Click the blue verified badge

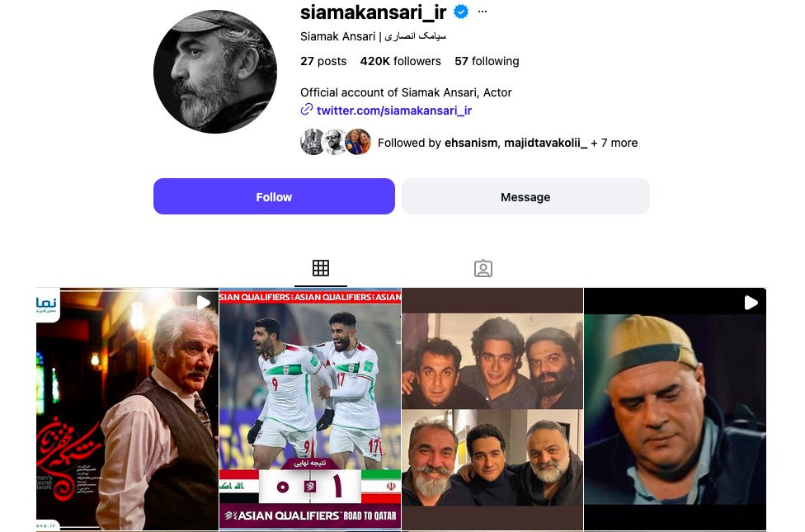click(x=461, y=12)
